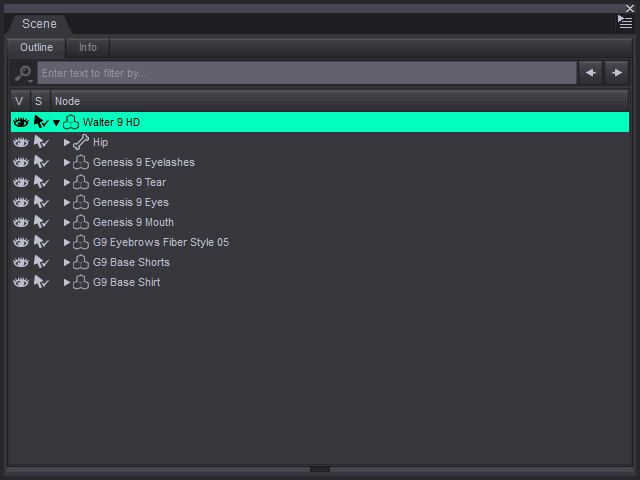The width and height of the screenshot is (640, 480).
Task: Expand the Hip bone hierarchy
Action: (x=67, y=142)
